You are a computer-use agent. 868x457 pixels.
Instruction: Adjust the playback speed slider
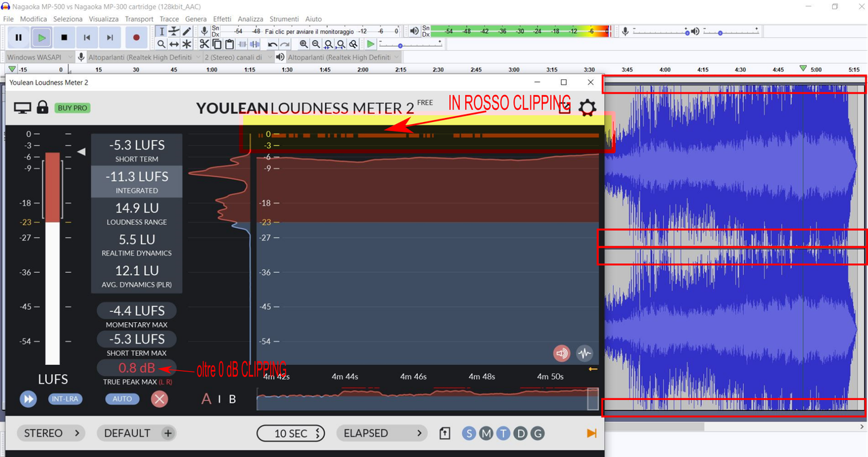pyautogui.click(x=412, y=44)
